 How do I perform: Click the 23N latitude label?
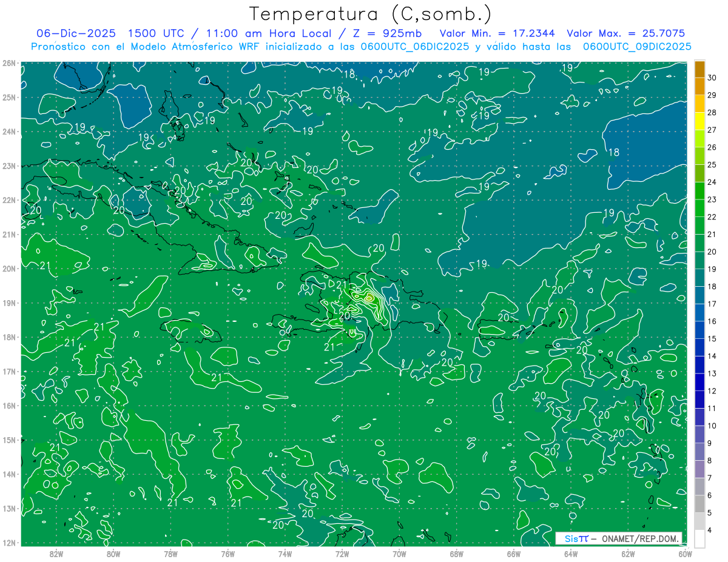[9, 166]
